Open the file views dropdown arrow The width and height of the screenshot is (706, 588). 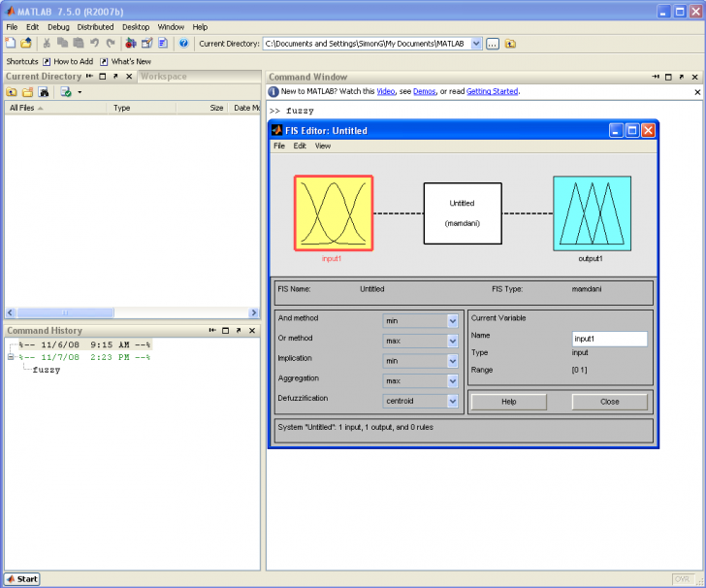coord(80,92)
